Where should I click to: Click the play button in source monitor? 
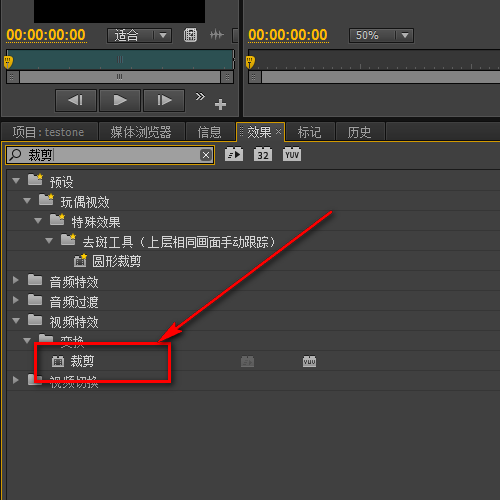[120, 100]
